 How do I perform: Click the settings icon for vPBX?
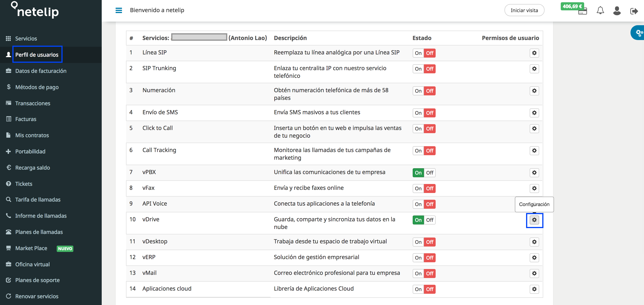coord(534,173)
